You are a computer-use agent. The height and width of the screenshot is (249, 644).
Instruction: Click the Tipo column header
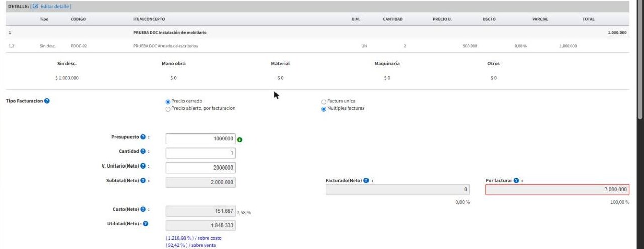(x=44, y=19)
